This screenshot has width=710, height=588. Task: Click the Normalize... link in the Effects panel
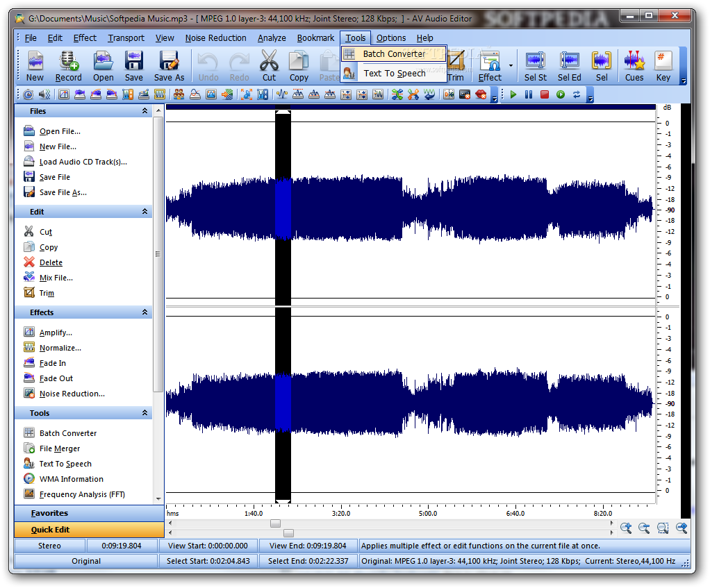point(60,348)
